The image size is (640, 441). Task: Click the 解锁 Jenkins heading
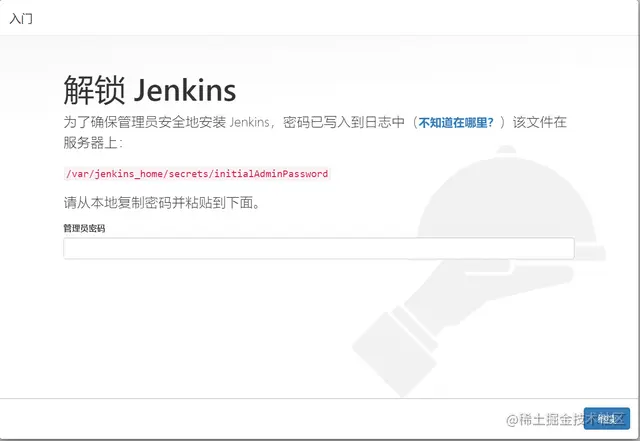(150, 90)
